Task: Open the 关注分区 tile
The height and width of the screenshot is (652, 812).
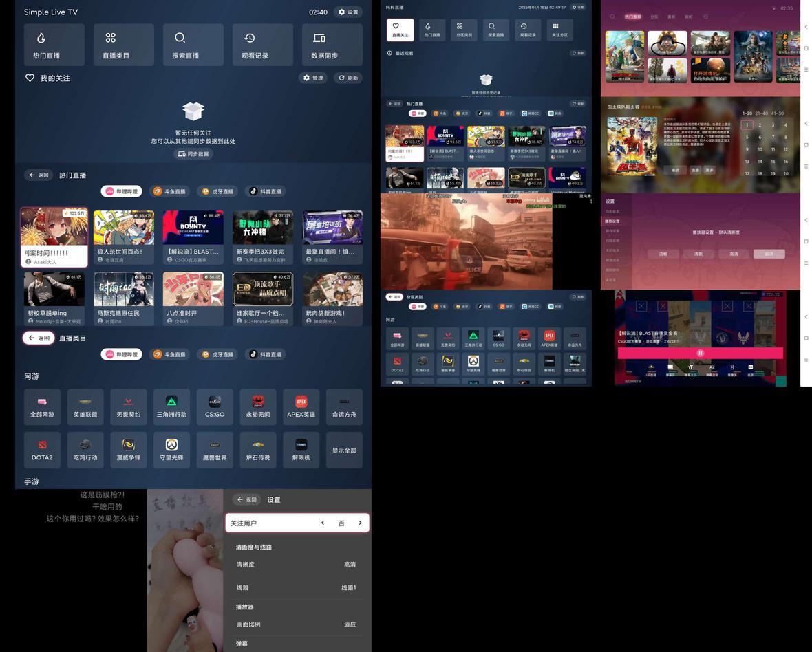Action: click(x=559, y=30)
